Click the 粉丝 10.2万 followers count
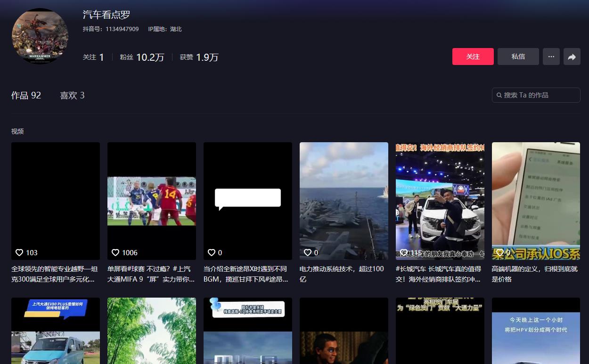589x364 pixels. (x=142, y=57)
